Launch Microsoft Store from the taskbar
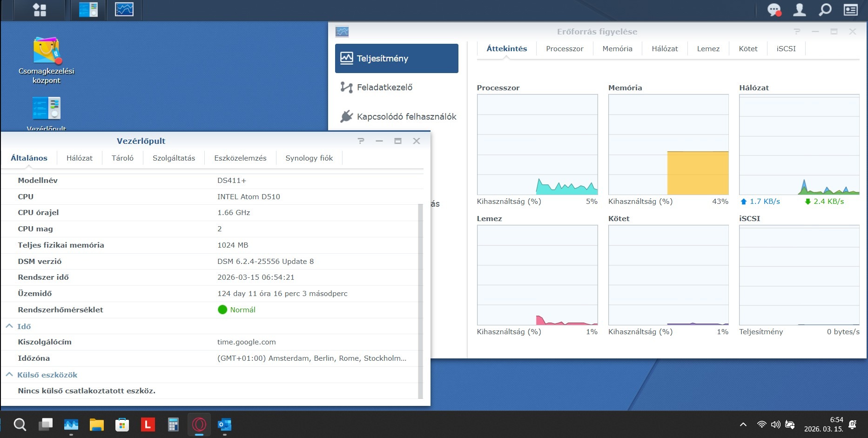868x438 pixels. tap(122, 425)
